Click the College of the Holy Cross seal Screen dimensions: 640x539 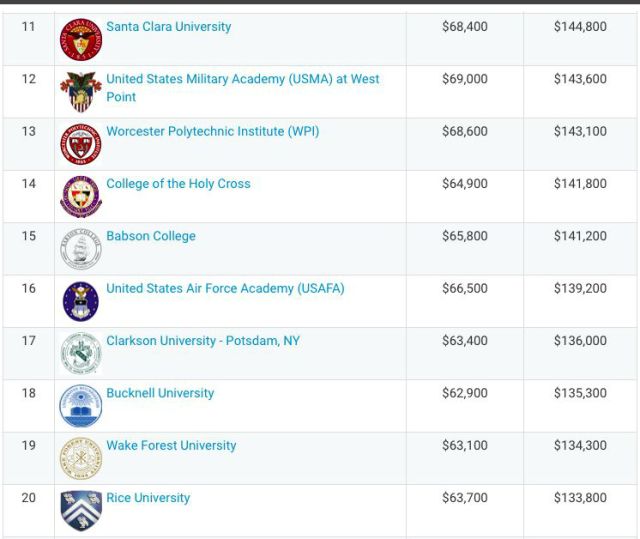point(81,196)
